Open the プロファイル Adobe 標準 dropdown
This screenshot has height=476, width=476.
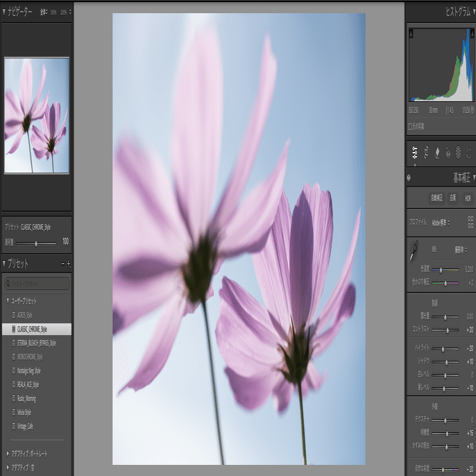pos(441,223)
